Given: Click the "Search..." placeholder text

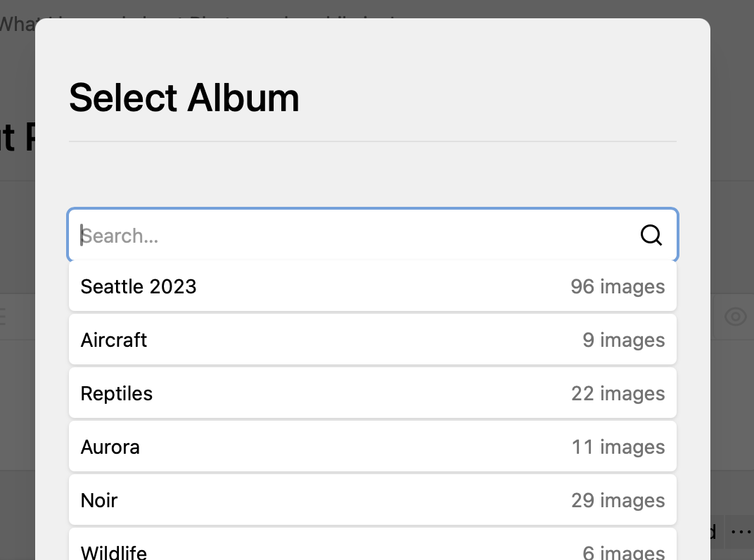Looking at the screenshot, I should 120,236.
